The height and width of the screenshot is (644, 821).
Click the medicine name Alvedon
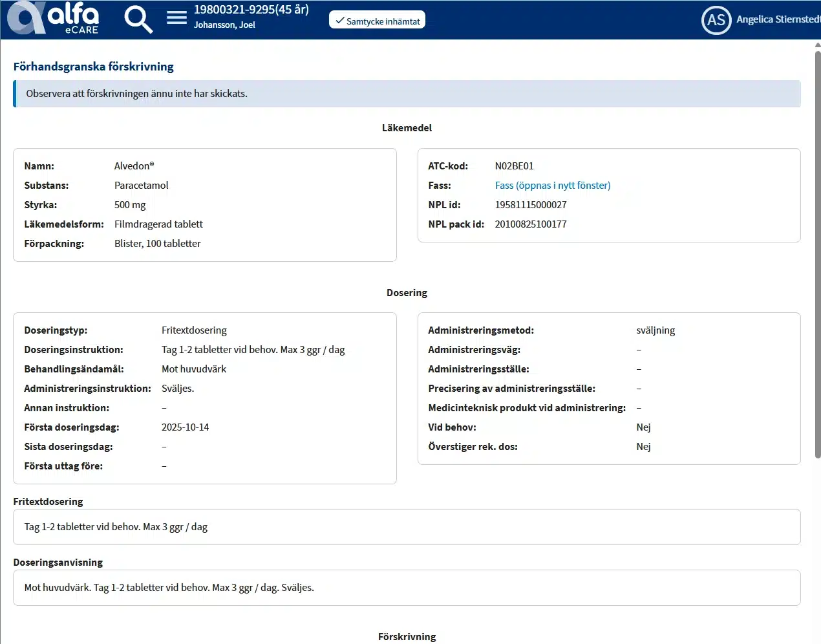coord(134,166)
